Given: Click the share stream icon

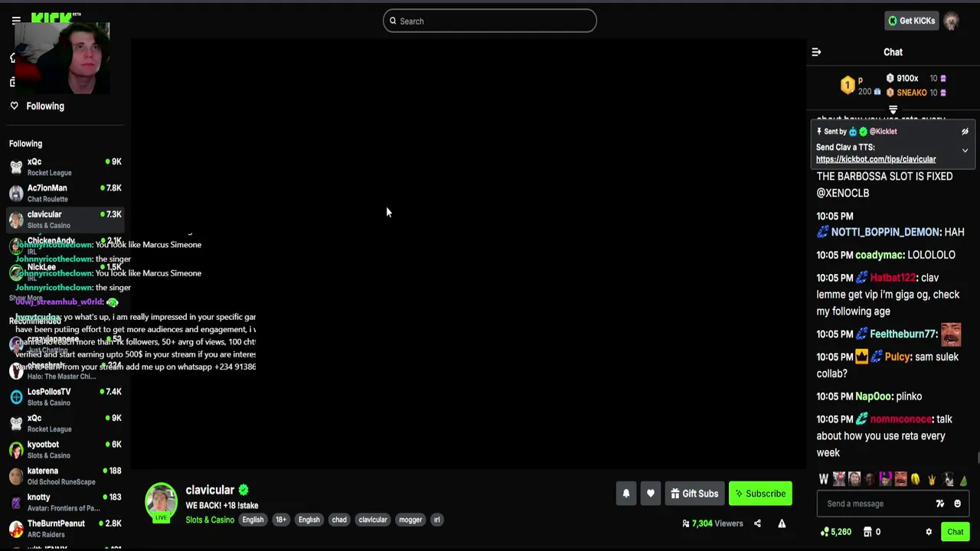Looking at the screenshot, I should point(757,523).
